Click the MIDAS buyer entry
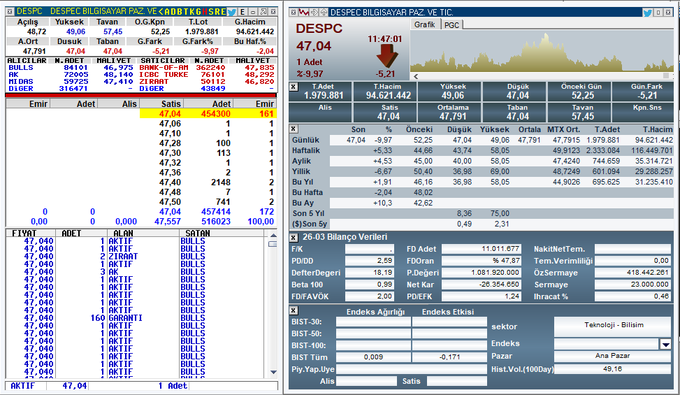Screen dimensions: 680x395 [20, 82]
